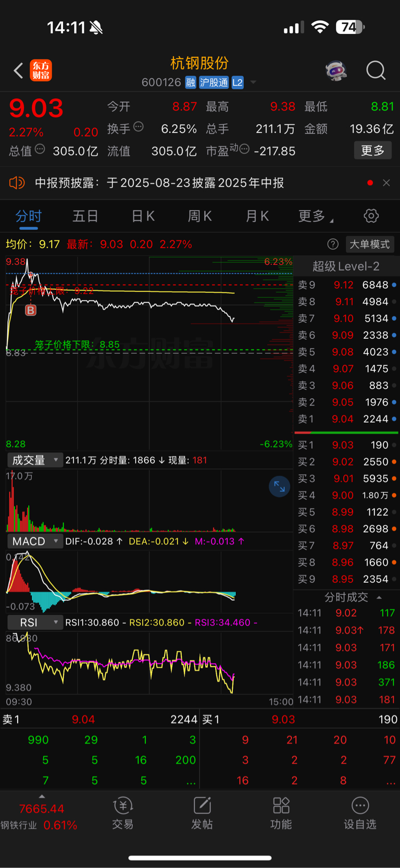Open the MACD indicator dropdown
400x868 pixels.
coord(35,541)
